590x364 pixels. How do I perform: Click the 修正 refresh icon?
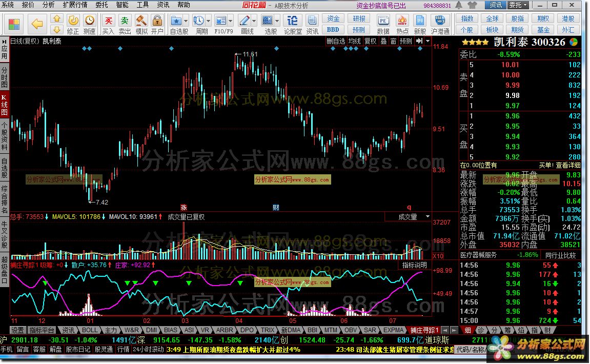[73, 21]
